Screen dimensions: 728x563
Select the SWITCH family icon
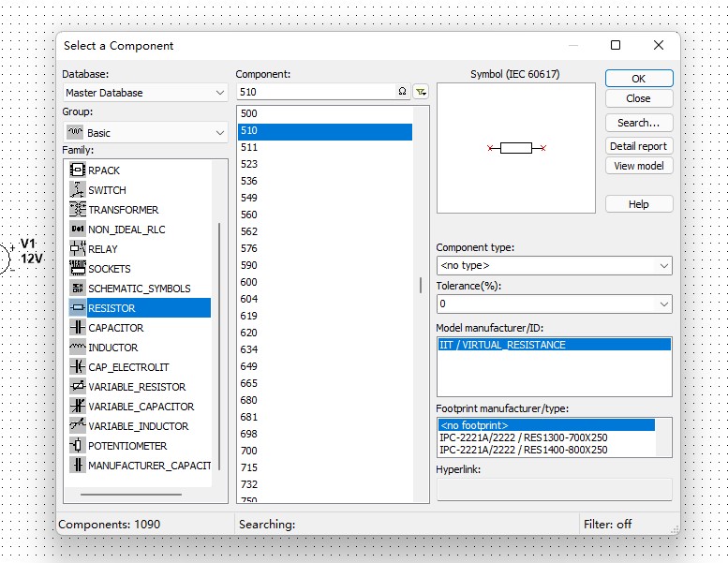pyautogui.click(x=77, y=190)
